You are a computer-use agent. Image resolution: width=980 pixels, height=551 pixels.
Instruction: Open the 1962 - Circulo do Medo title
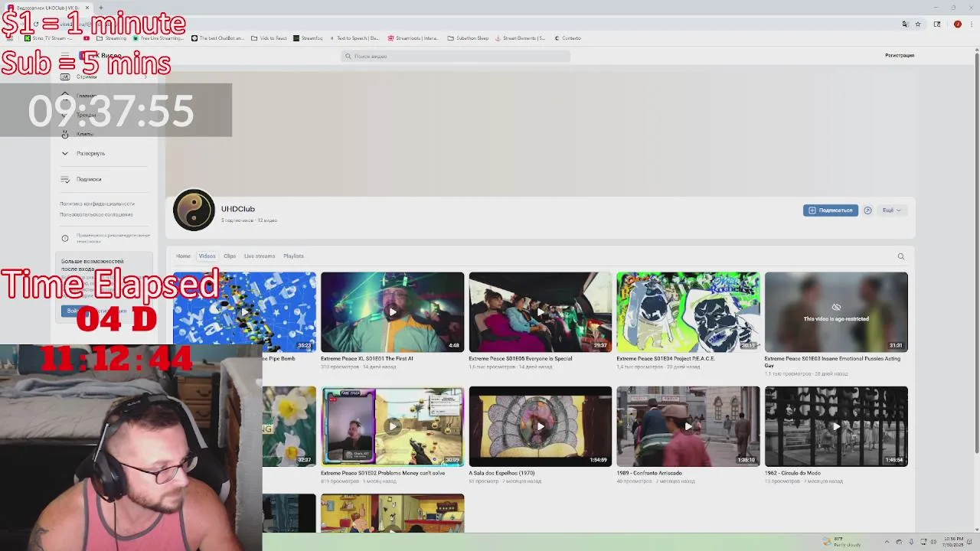792,473
